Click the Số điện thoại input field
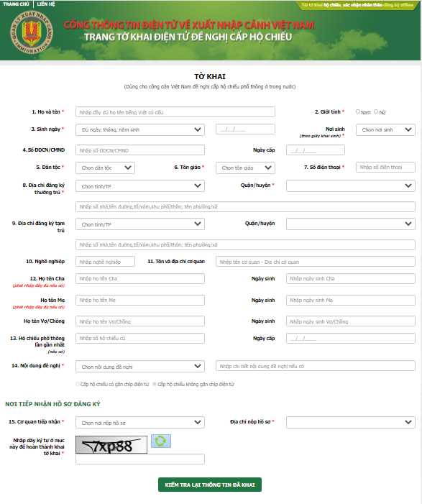Image resolution: width=422 pixels, height=504 pixels. 385,167
